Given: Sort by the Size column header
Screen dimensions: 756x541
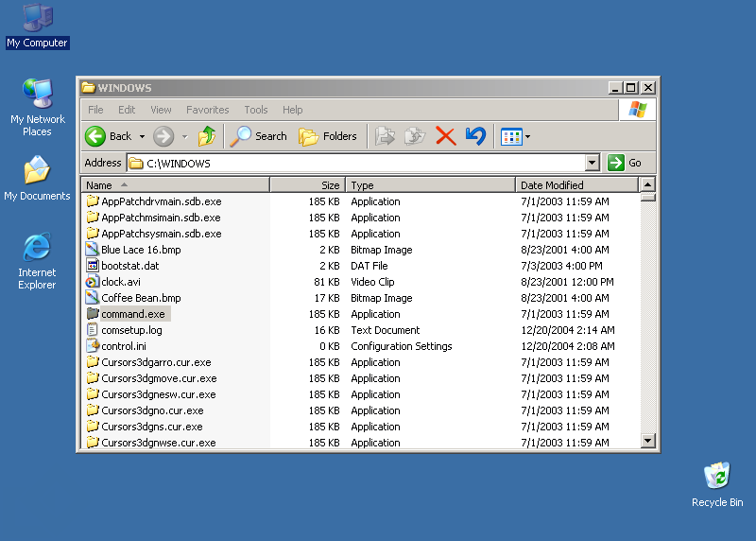Looking at the screenshot, I should click(x=308, y=185).
